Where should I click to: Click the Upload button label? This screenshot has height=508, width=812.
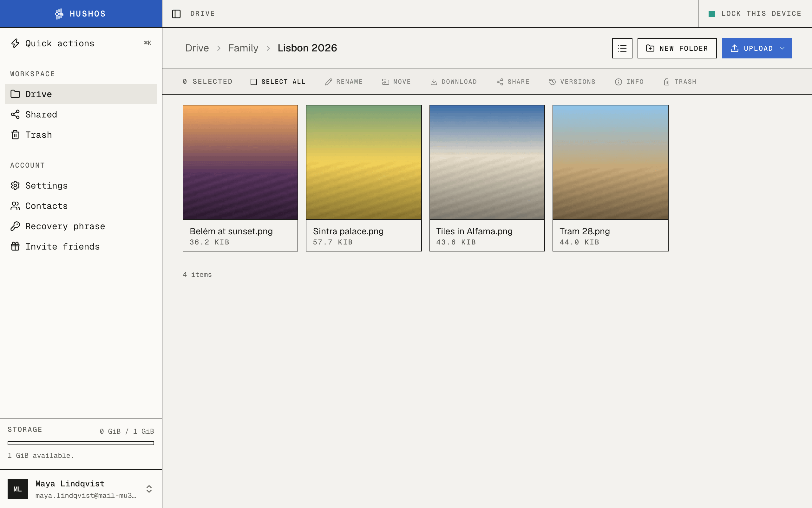758,48
